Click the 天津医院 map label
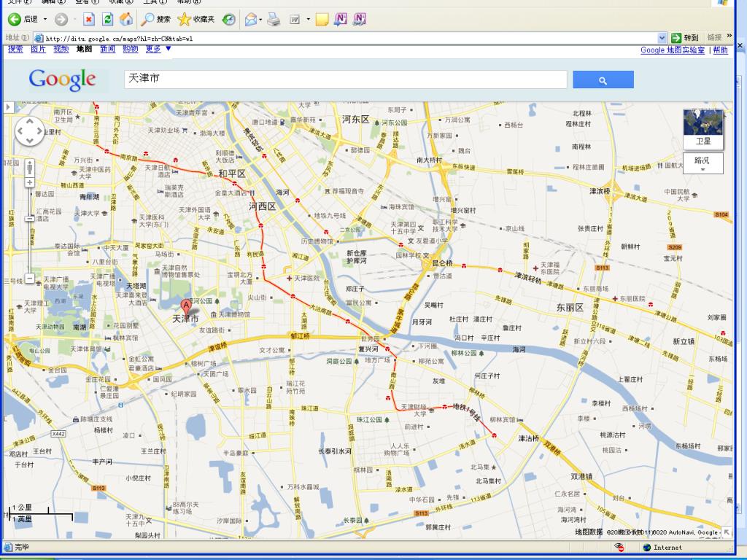This screenshot has height=560, width=747. [307, 278]
